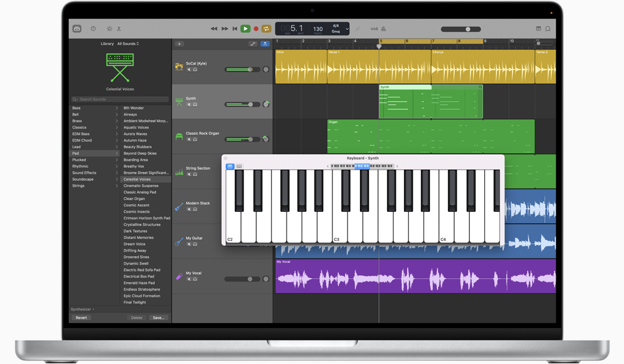Open the Loop Browser button

[548, 29]
